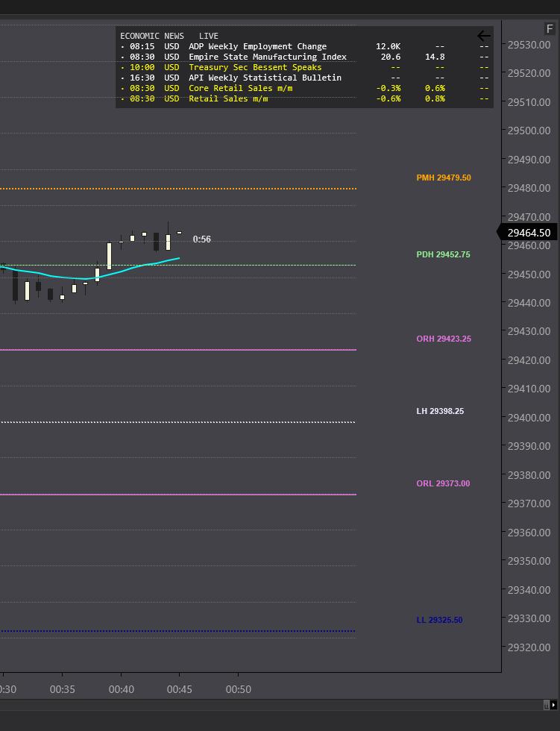
Task: Click the 00:40 time axis label
Action: (x=121, y=689)
